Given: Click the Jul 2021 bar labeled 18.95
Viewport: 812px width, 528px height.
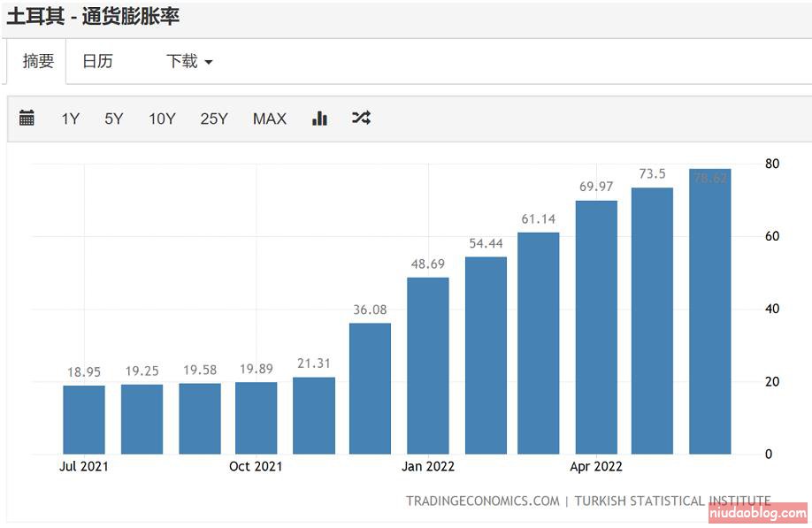Looking at the screenshot, I should (84, 420).
